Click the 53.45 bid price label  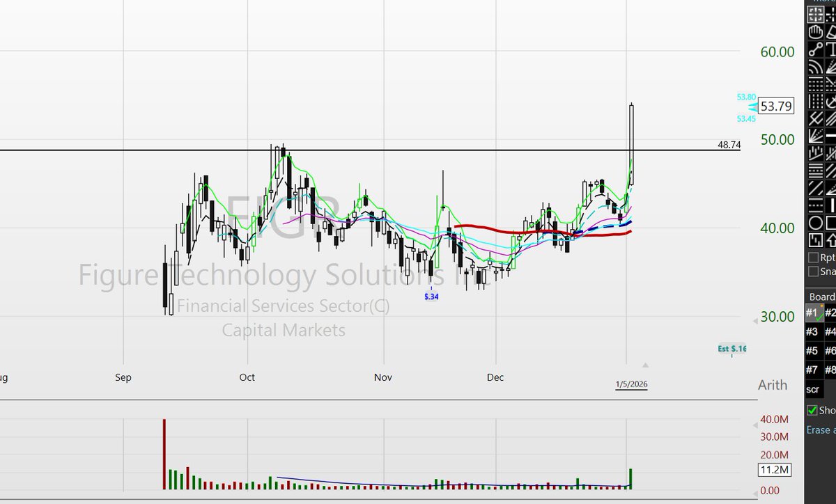click(746, 119)
